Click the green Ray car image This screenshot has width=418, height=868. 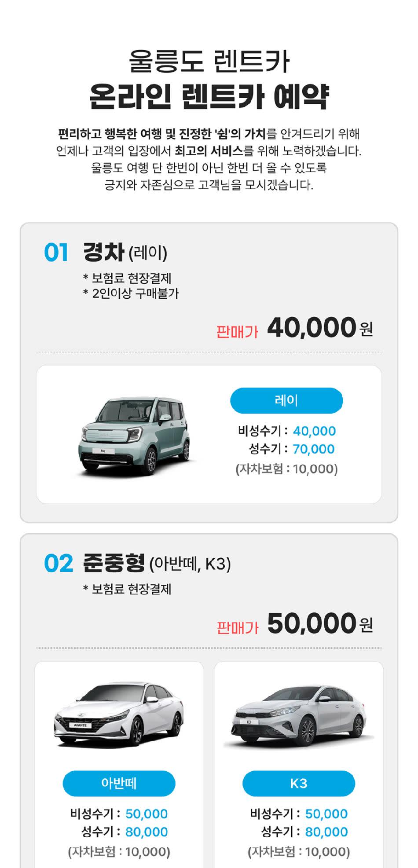pyautogui.click(x=134, y=436)
